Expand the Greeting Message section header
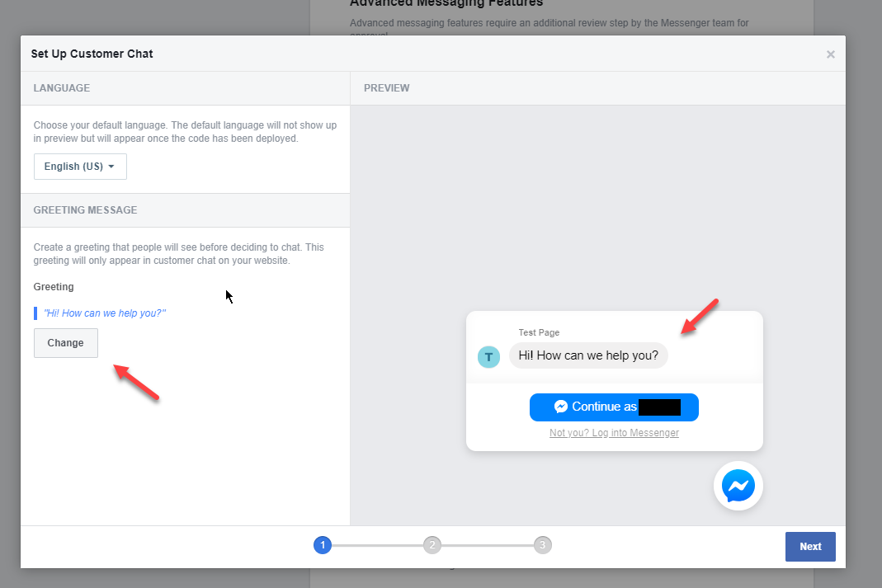The width and height of the screenshot is (882, 588). coord(85,209)
